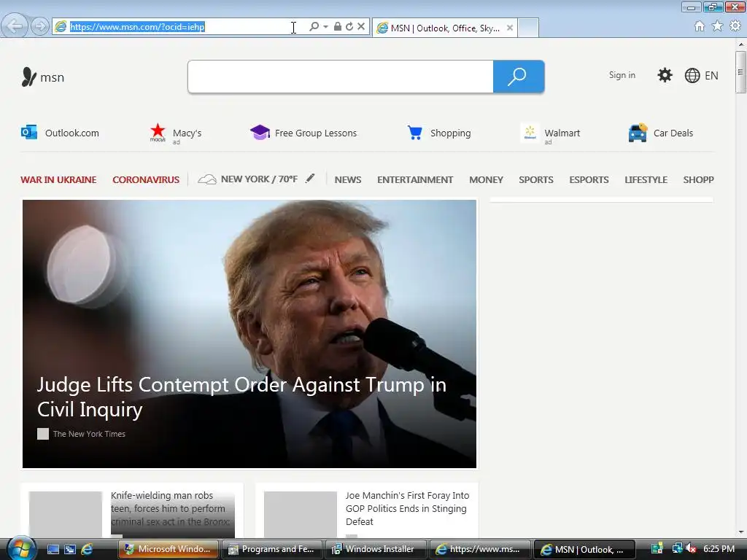The width and height of the screenshot is (747, 560).
Task: Open the Outlook.com shortcut
Action: (60, 133)
